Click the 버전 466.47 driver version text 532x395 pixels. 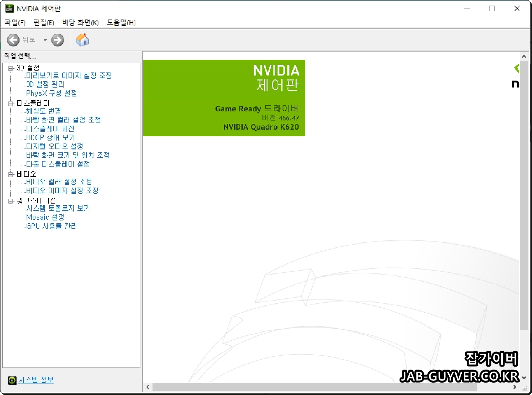coord(280,118)
